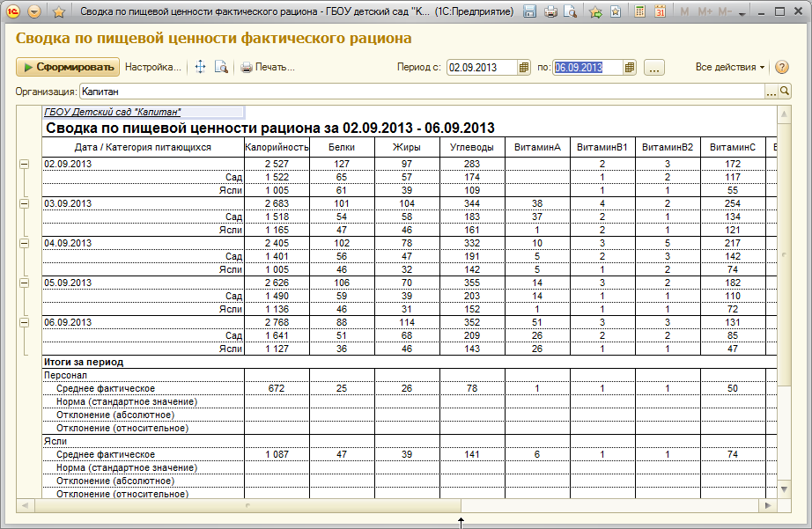Collapse the 04.09.2013 group
The image size is (812, 529).
click(25, 243)
